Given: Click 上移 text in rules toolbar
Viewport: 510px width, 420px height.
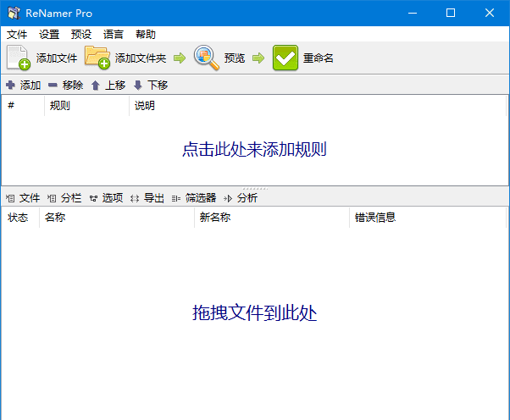Looking at the screenshot, I should pyautogui.click(x=115, y=86).
